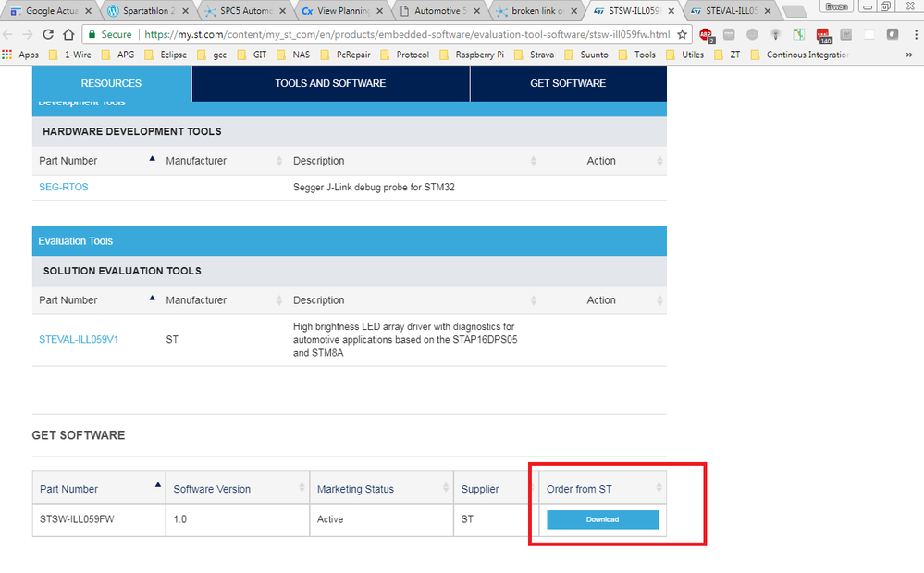Sort Solution Evaluation Tools by Action
Image resolution: width=924 pixels, height=573 pixels.
[603, 300]
